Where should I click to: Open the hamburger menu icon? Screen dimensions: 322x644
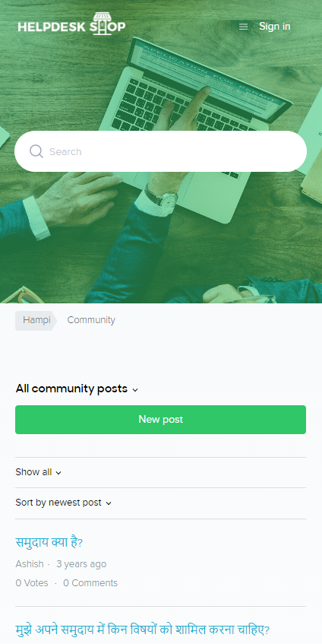pos(243,27)
